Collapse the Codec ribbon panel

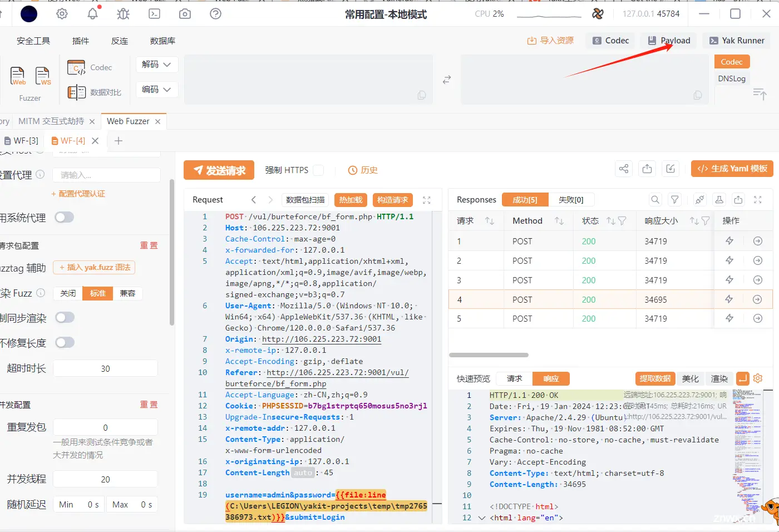tap(760, 93)
